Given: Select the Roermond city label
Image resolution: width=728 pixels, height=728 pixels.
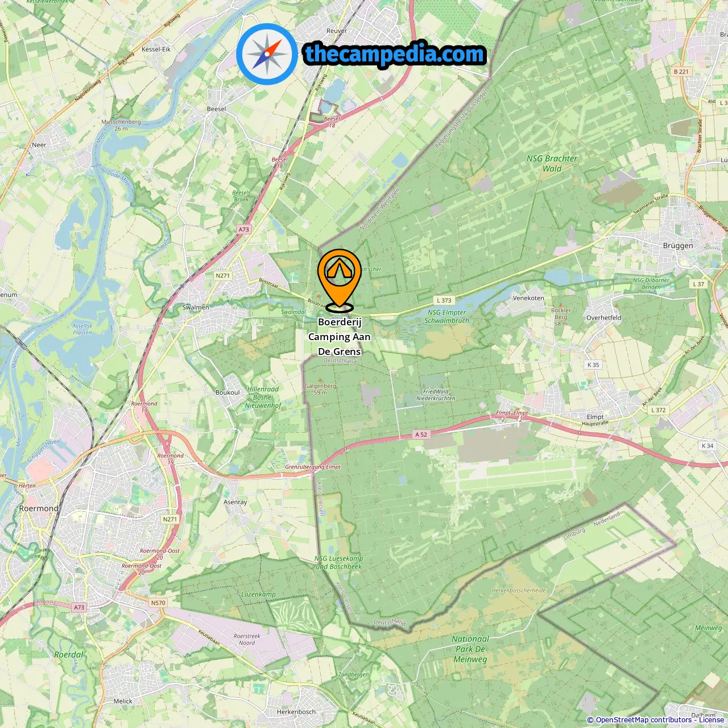Looking at the screenshot, I should click(39, 508).
